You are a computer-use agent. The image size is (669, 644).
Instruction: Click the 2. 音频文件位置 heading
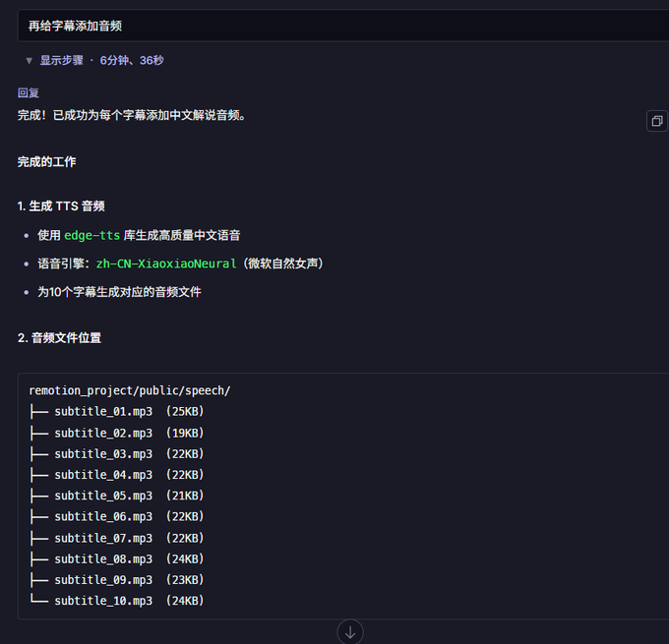tap(59, 338)
